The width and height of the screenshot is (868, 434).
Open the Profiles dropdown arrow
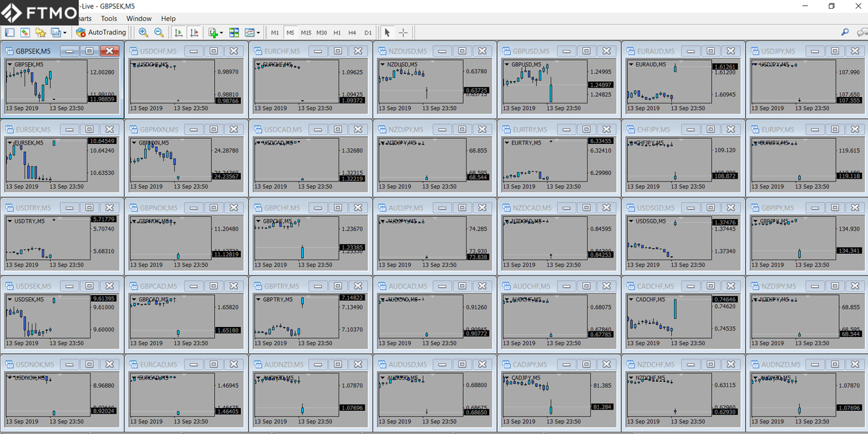tap(65, 33)
